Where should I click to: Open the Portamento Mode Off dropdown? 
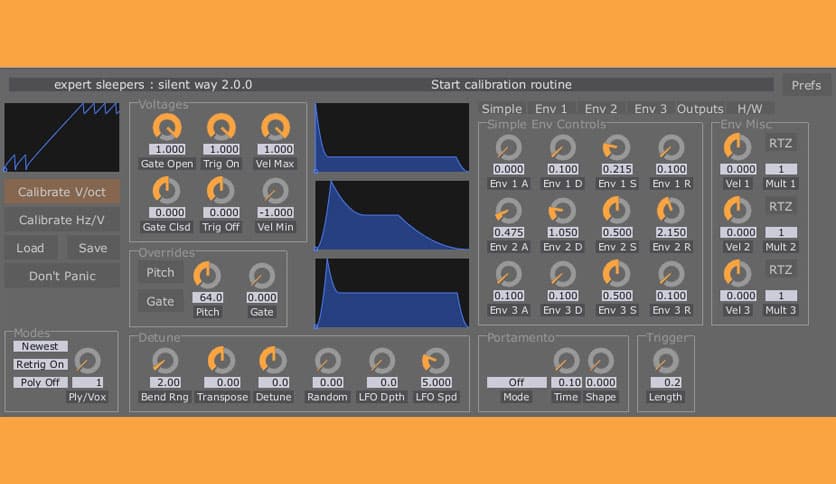tap(516, 382)
